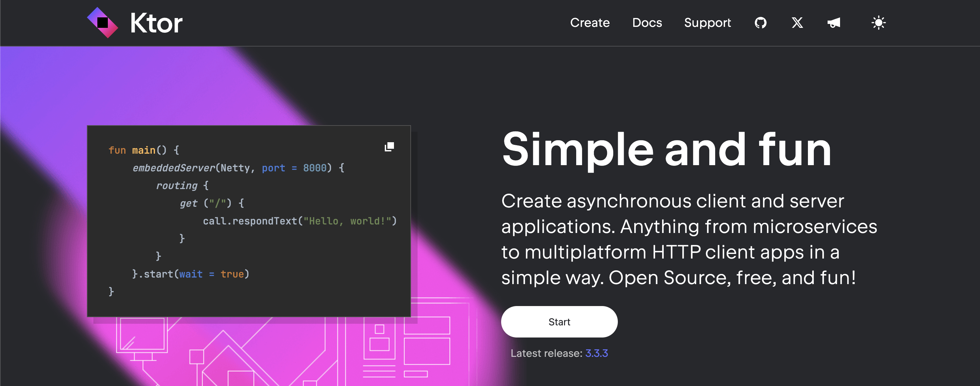Click the respondText "Hello, world!" code line
Image resolution: width=980 pixels, height=386 pixels.
(300, 221)
